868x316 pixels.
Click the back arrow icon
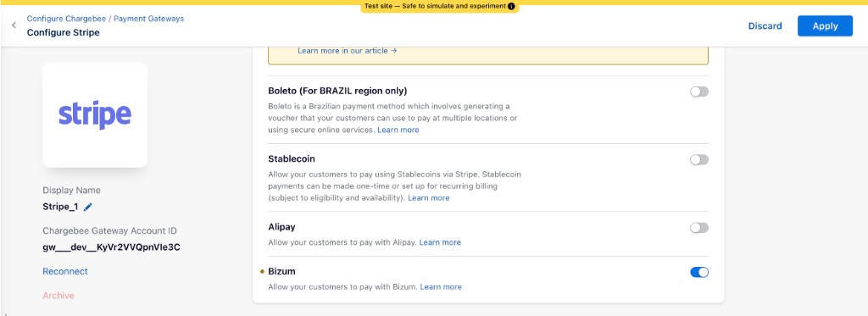tap(14, 25)
